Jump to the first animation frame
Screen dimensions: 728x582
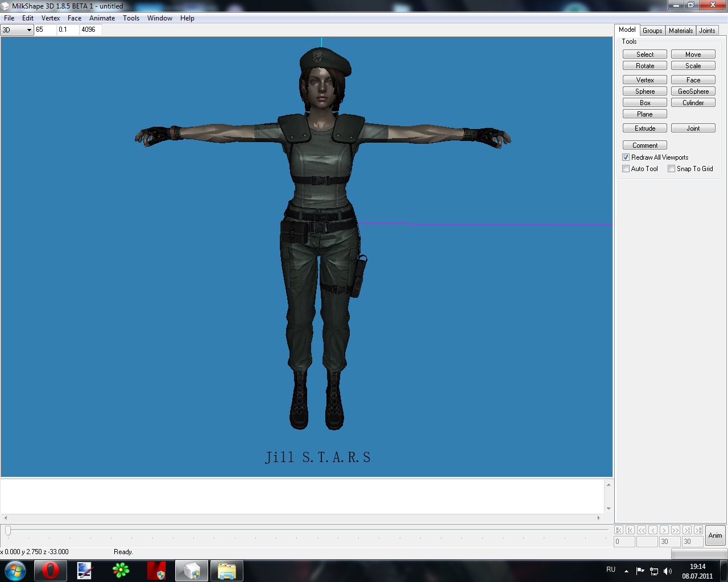(x=619, y=530)
